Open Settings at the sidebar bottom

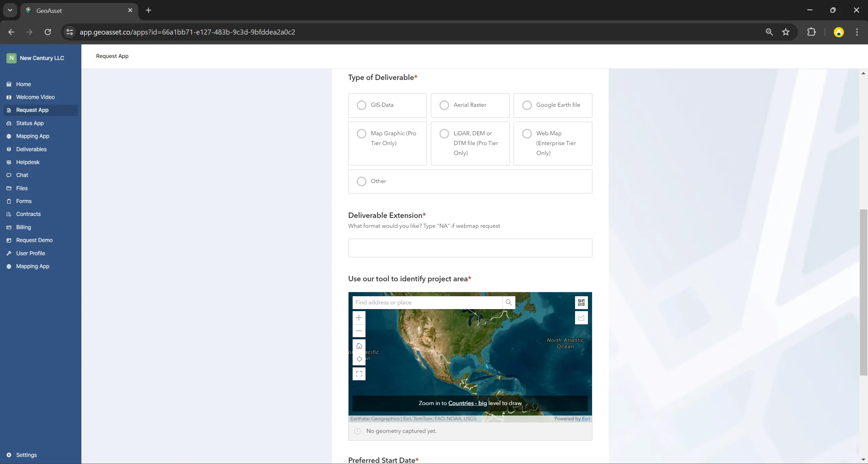pyautogui.click(x=26, y=455)
